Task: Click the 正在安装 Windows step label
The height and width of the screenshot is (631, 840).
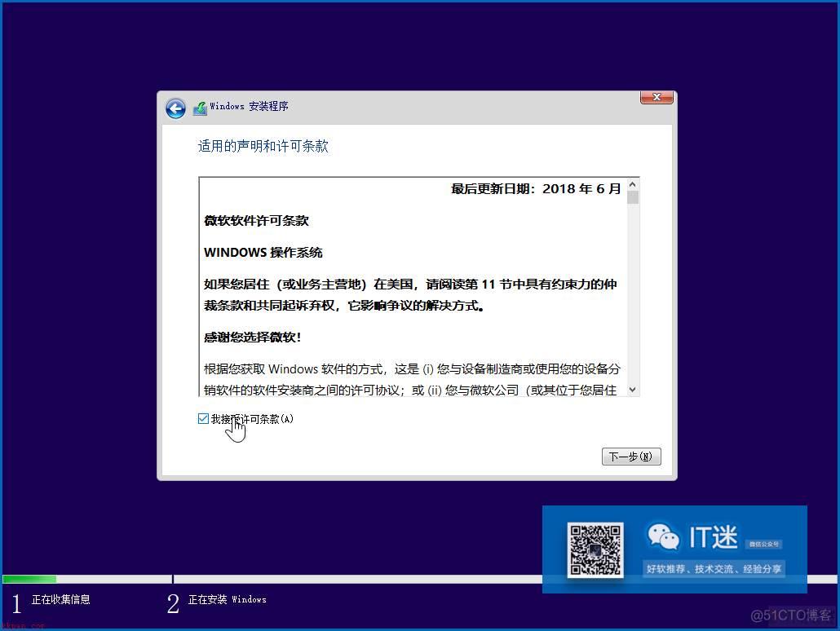Action: click(228, 599)
